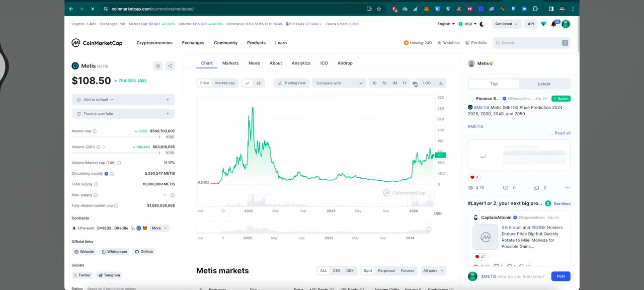Viewport: 644px width, 290px height.
Task: Open Metis GitHub link
Action: (144, 252)
